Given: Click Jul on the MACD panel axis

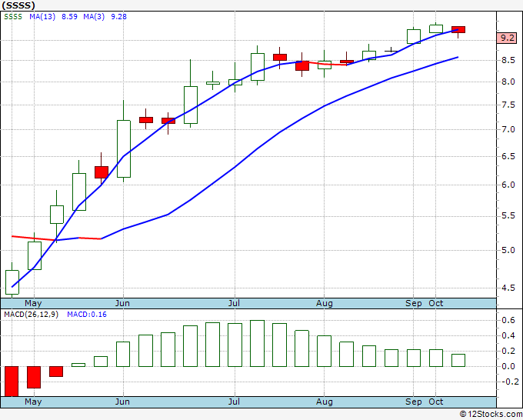Looking at the screenshot, I should 234,402.
